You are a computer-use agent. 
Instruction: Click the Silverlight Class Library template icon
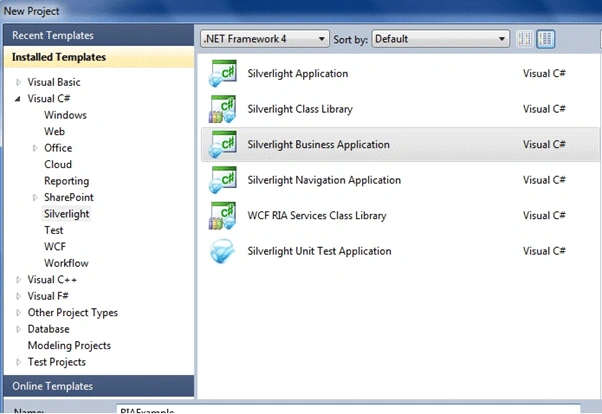coord(223,109)
